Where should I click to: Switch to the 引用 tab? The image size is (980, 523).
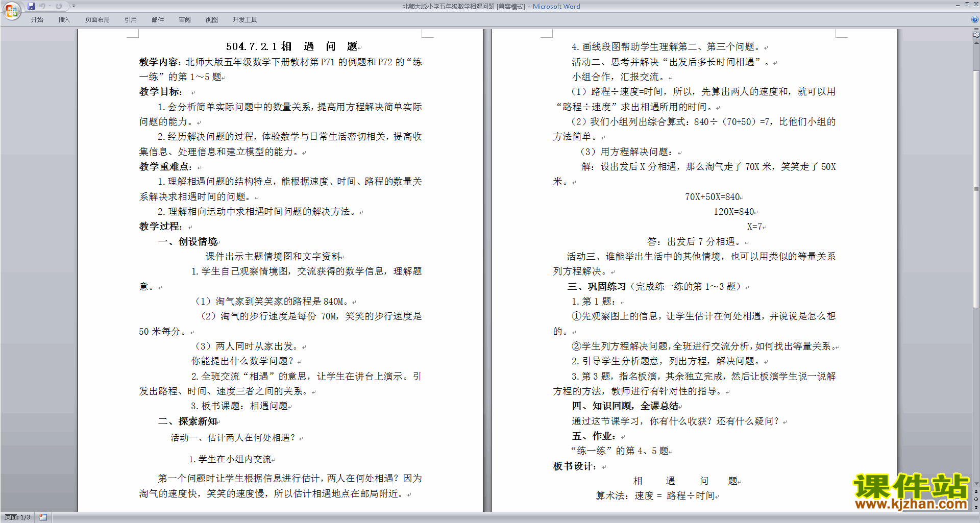coord(131,19)
